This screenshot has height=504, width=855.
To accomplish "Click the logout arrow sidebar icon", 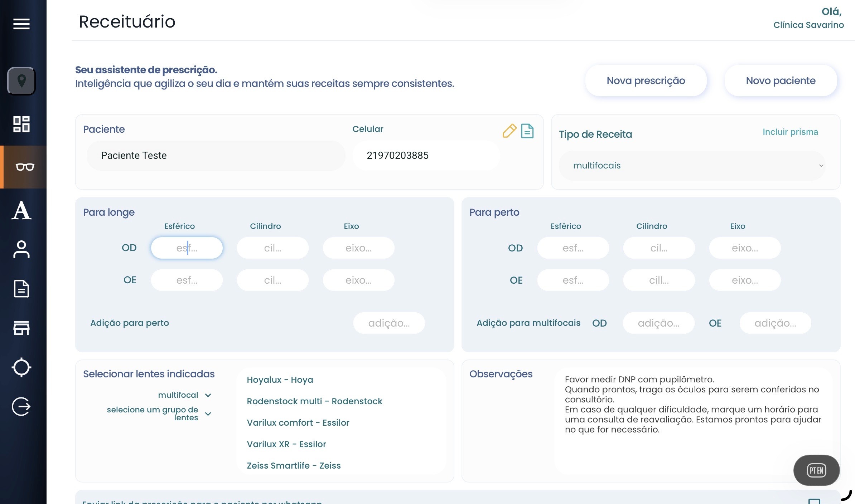I will [x=21, y=407].
